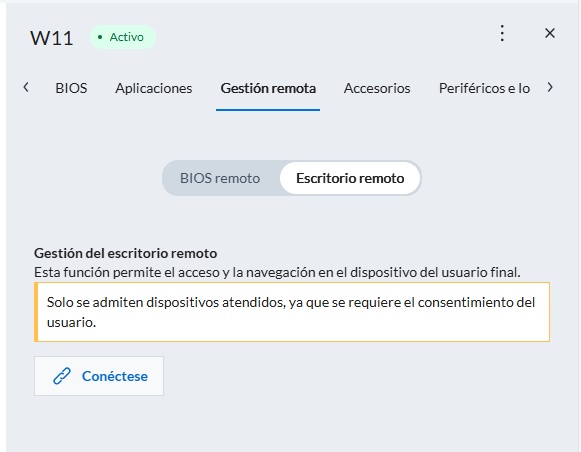This screenshot has width=581, height=452.
Task: Select the Gestión remota tab
Action: pos(268,88)
